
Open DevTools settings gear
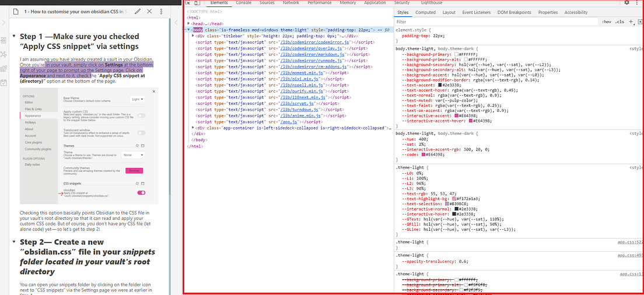click(626, 2)
